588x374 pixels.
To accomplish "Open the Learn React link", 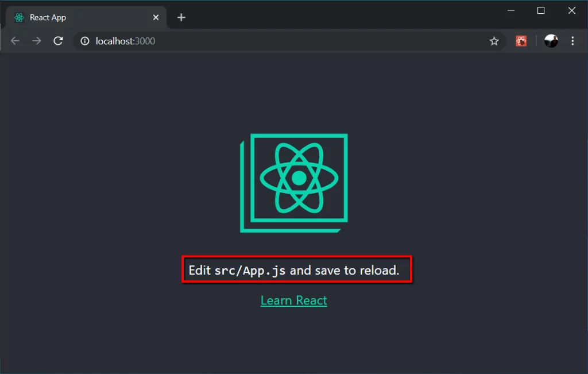I will 293,300.
